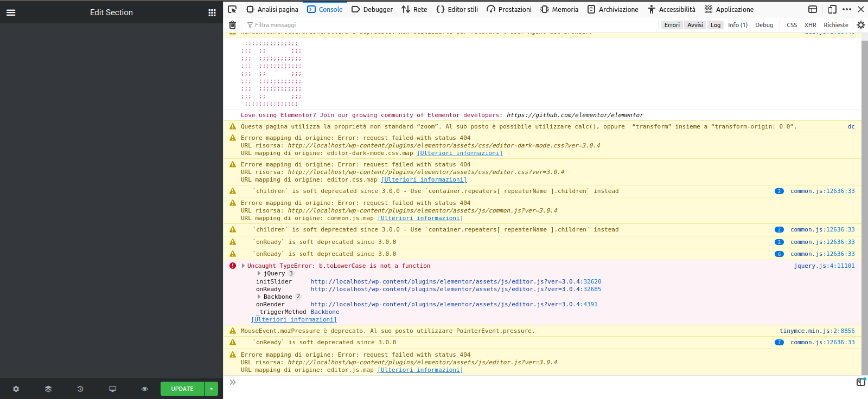Viewport: 868px width, 399px height.
Task: Toggle the Debug filter
Action: (764, 25)
